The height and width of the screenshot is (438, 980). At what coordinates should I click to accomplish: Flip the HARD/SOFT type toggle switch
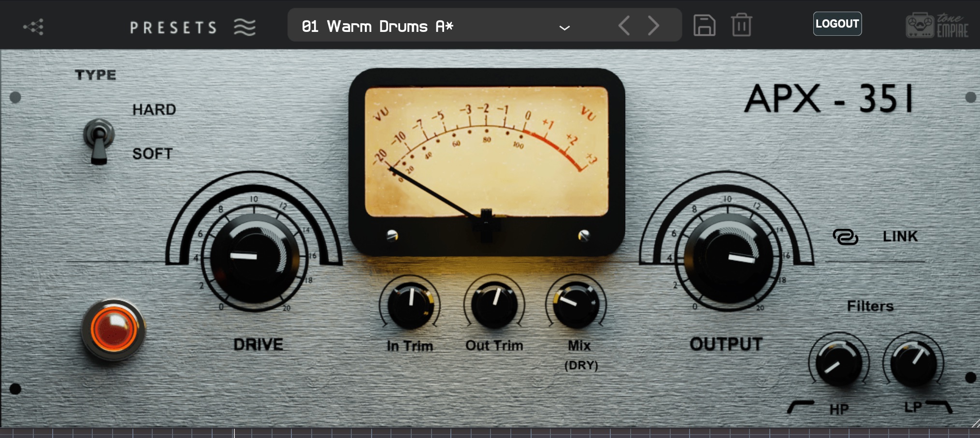99,140
